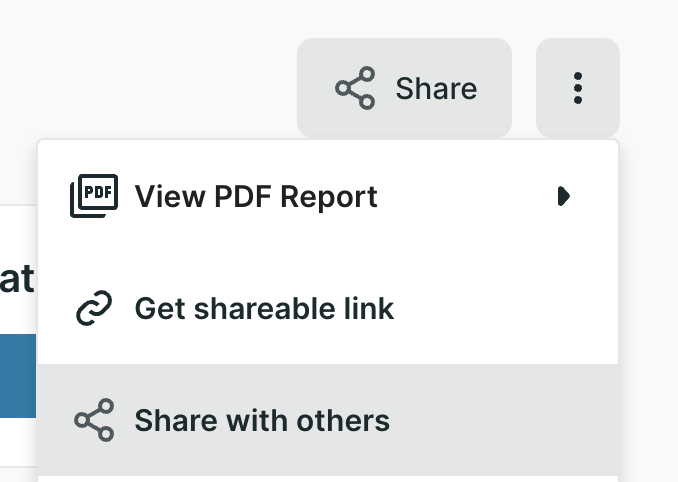Viewport: 678px width, 482px height.
Task: Open the PDF report submenu via its caret
Action: [563, 196]
